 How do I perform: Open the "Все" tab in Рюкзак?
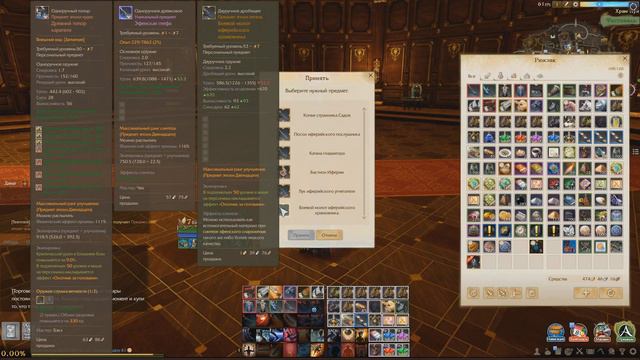(x=471, y=76)
